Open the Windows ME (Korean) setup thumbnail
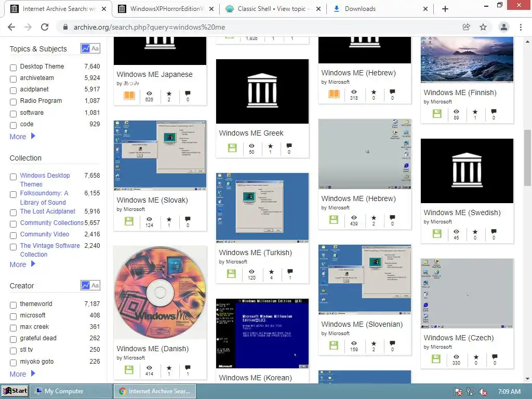The height and width of the screenshot is (399, 532). point(262,334)
